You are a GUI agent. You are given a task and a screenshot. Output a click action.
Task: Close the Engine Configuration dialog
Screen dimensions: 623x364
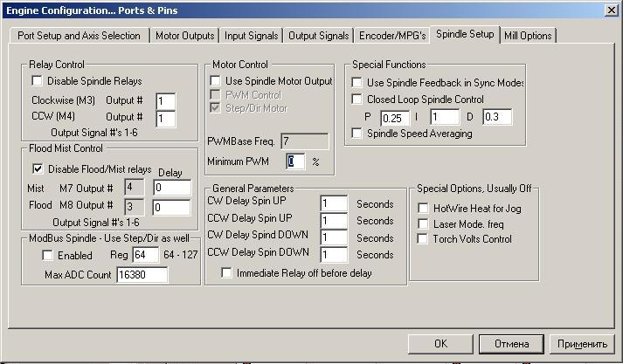[611, 10]
